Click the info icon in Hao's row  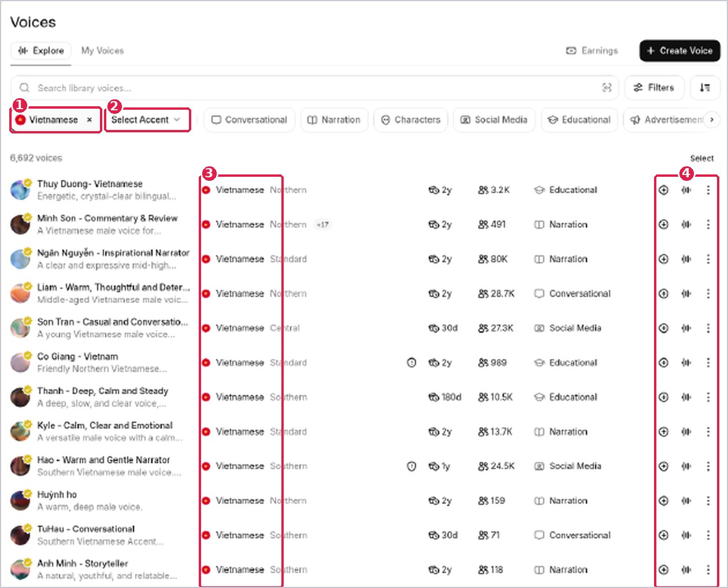click(411, 466)
